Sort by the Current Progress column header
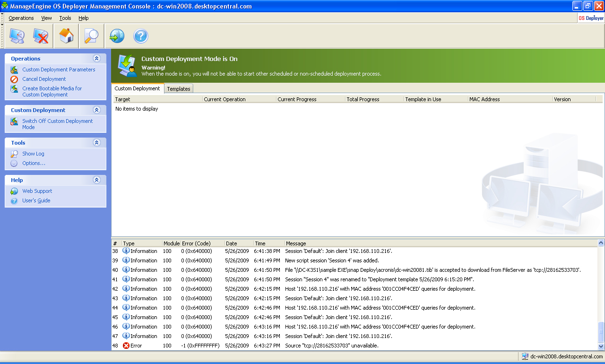This screenshot has width=605, height=364. pyautogui.click(x=311, y=99)
